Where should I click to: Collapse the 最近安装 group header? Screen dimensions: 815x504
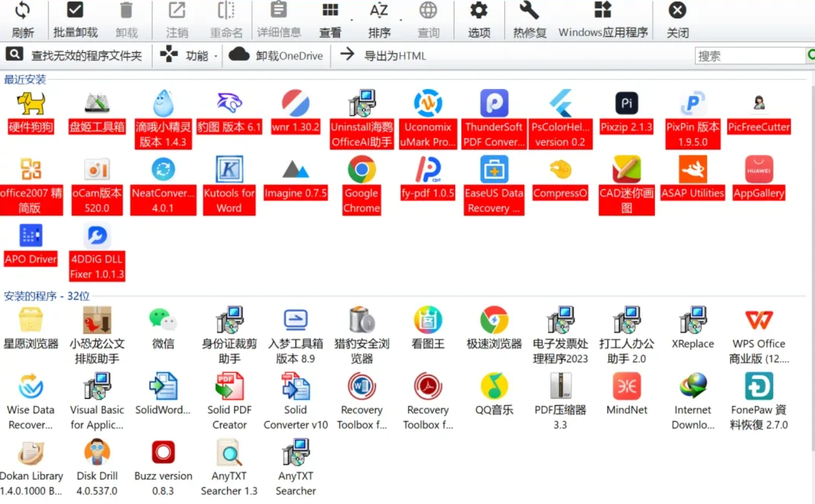25,79
